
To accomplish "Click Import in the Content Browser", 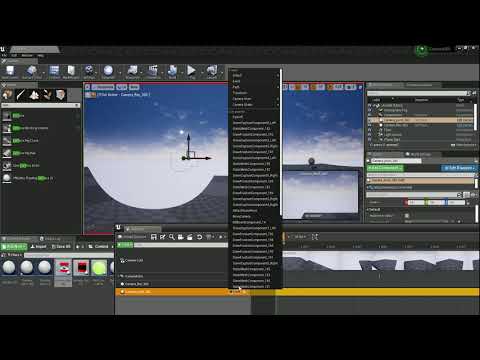I will coord(38,246).
